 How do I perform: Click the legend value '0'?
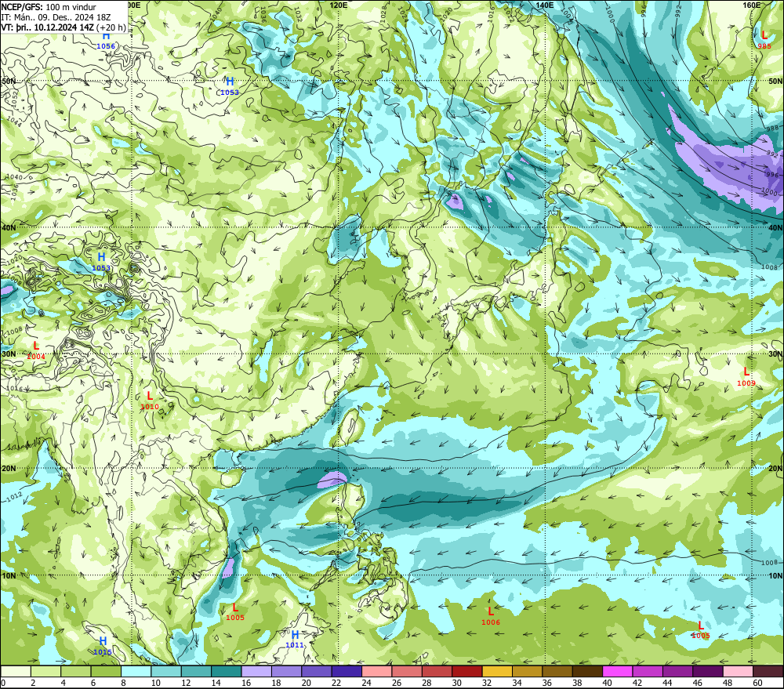(3, 683)
